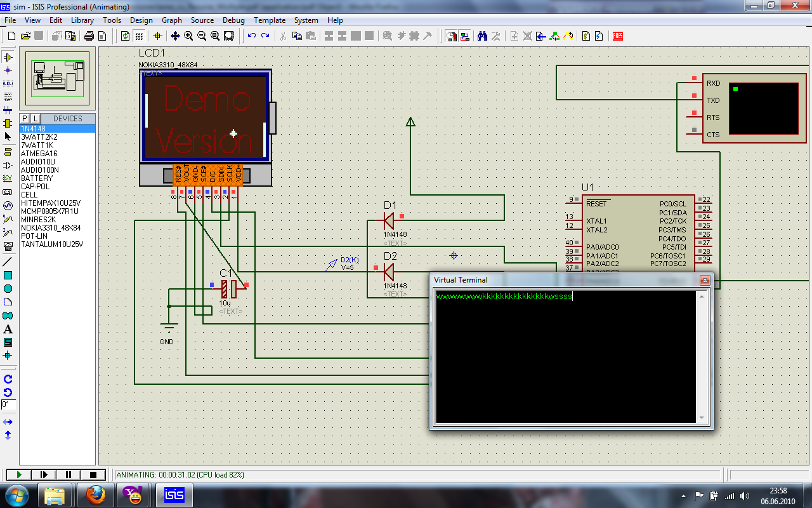This screenshot has width=812, height=508.
Task: Open Search and Tag binoculars tool
Action: coord(482,36)
